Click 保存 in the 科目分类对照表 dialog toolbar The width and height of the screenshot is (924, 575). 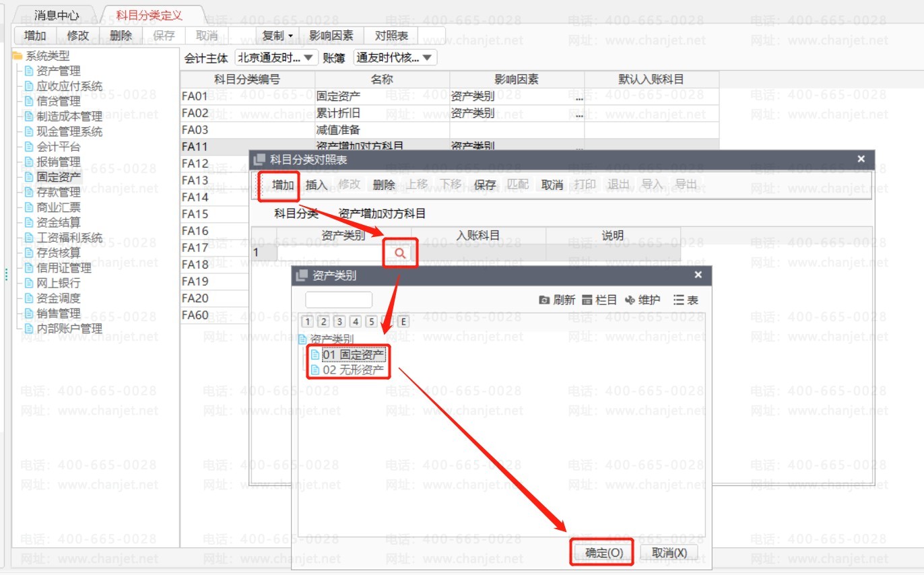(485, 184)
